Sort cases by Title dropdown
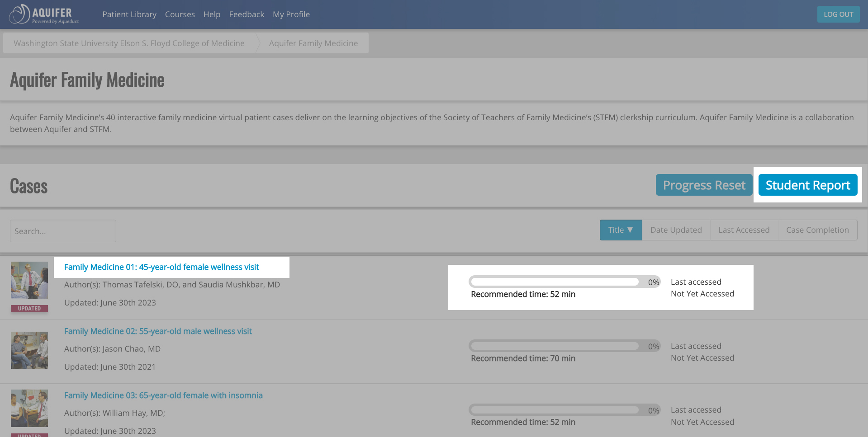868x437 pixels. coord(621,230)
